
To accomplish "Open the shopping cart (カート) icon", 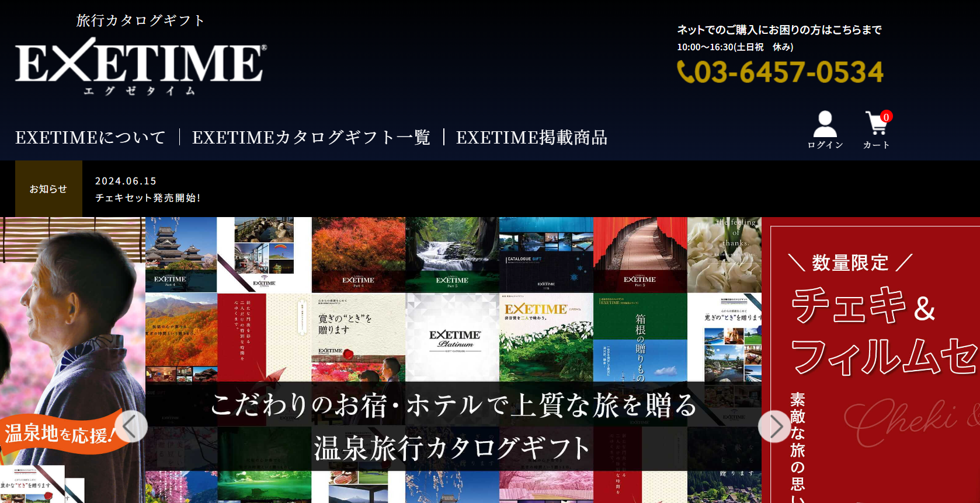I will click(877, 130).
